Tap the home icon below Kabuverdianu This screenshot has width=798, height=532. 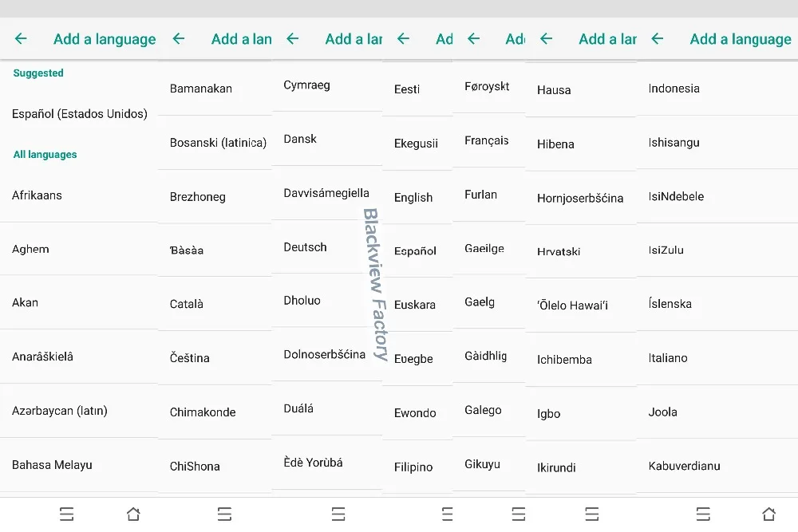pyautogui.click(x=769, y=514)
